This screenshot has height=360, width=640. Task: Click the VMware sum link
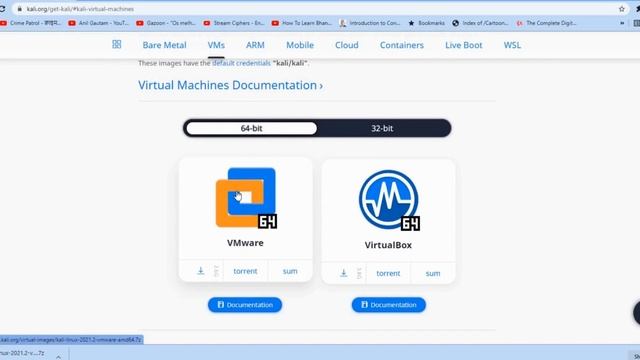click(x=290, y=271)
